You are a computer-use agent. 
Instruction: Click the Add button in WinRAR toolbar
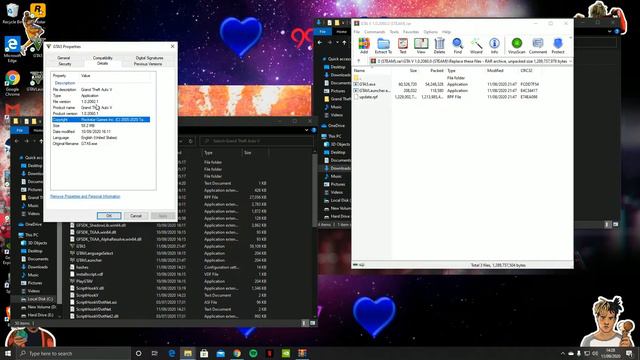pos(364,46)
